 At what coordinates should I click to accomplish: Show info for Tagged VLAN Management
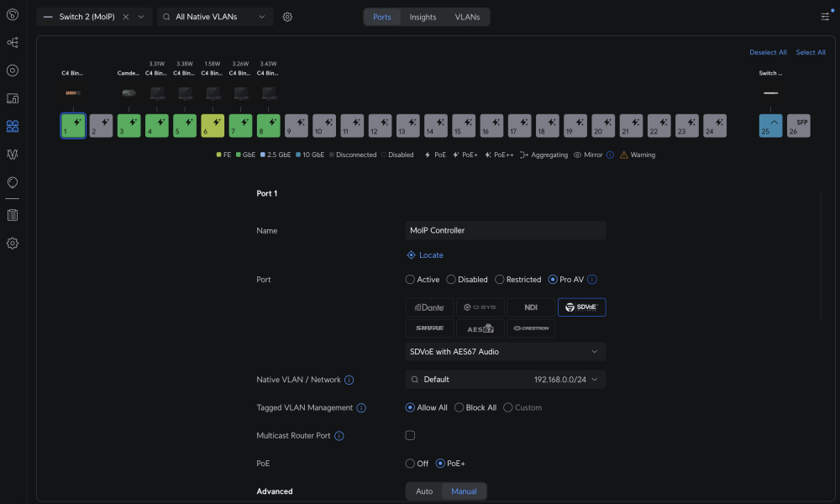361,407
